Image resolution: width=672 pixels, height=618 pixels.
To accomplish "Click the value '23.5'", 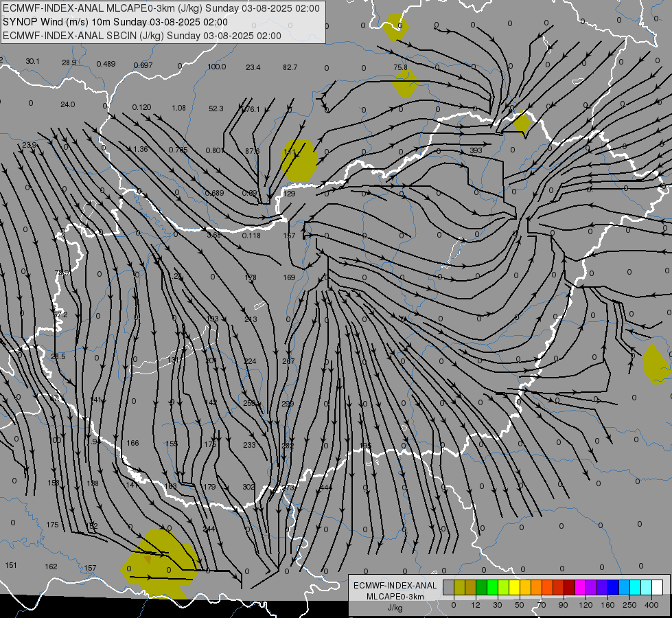I will [58, 356].
